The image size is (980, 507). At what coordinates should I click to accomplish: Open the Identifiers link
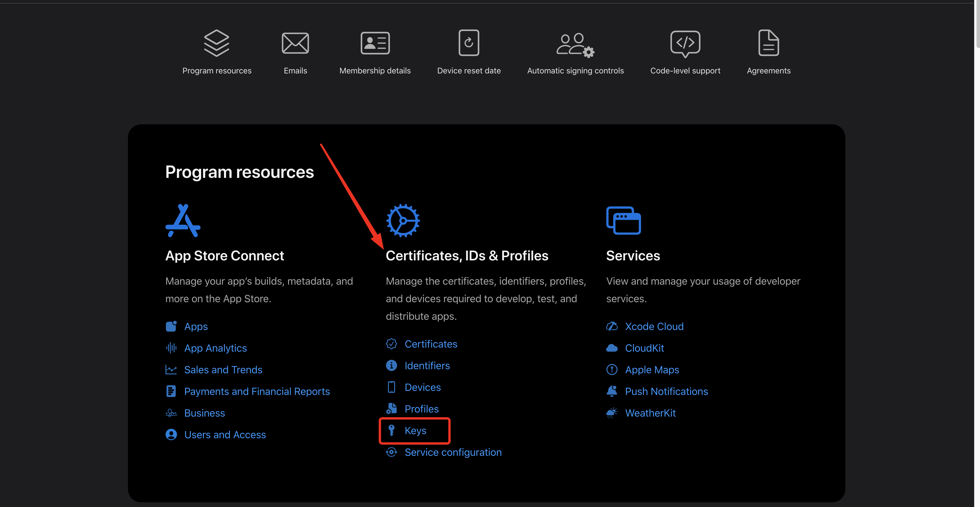[427, 365]
